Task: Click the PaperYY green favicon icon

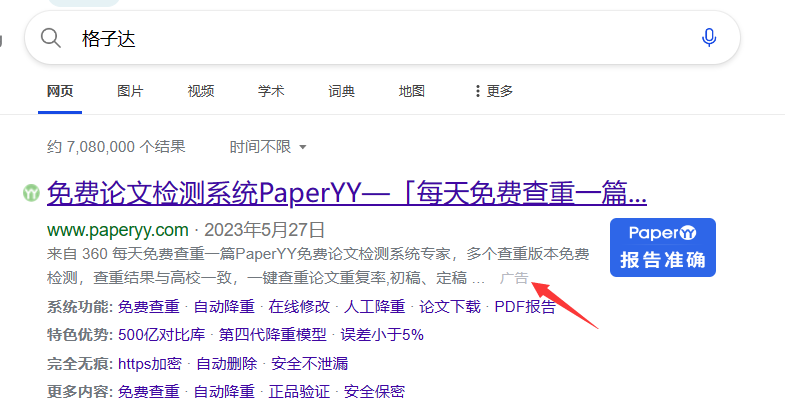Action: (32, 190)
